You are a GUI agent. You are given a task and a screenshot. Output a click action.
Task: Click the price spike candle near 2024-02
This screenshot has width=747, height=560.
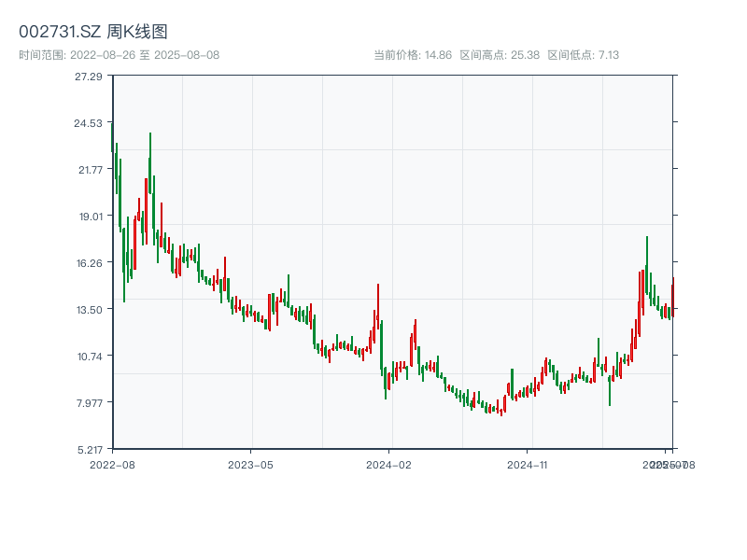[x=377, y=303]
